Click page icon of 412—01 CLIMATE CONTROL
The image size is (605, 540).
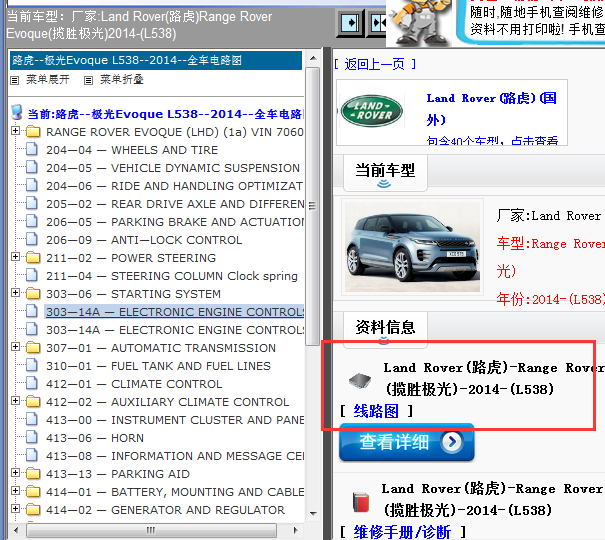pos(32,383)
